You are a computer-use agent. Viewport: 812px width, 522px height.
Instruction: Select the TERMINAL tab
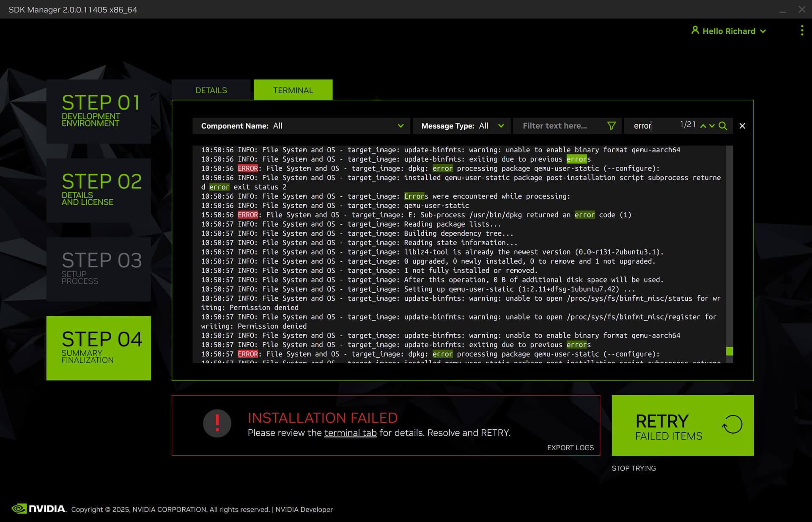(x=293, y=90)
